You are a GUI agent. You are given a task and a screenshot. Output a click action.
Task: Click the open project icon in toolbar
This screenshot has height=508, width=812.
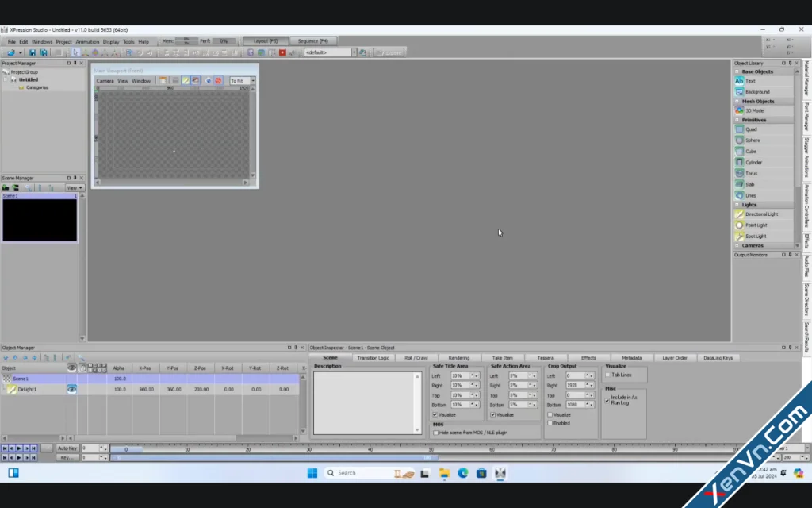click(11, 52)
